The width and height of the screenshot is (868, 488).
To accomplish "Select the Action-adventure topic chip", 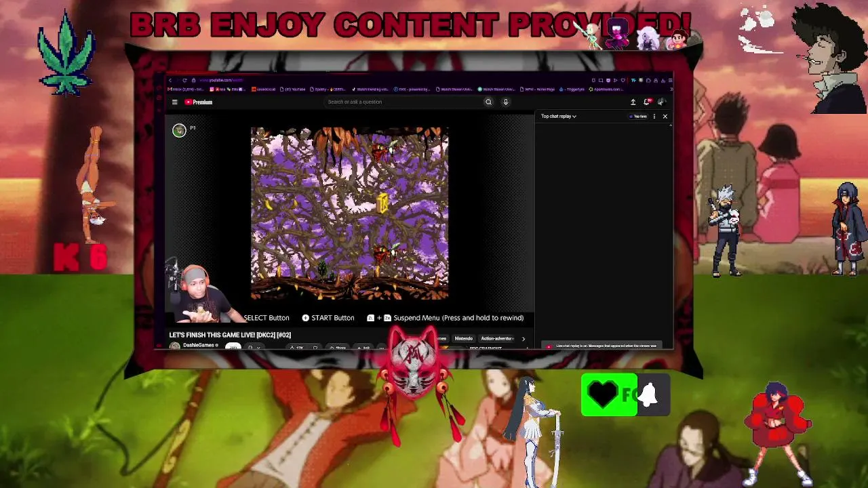I will coord(497,338).
